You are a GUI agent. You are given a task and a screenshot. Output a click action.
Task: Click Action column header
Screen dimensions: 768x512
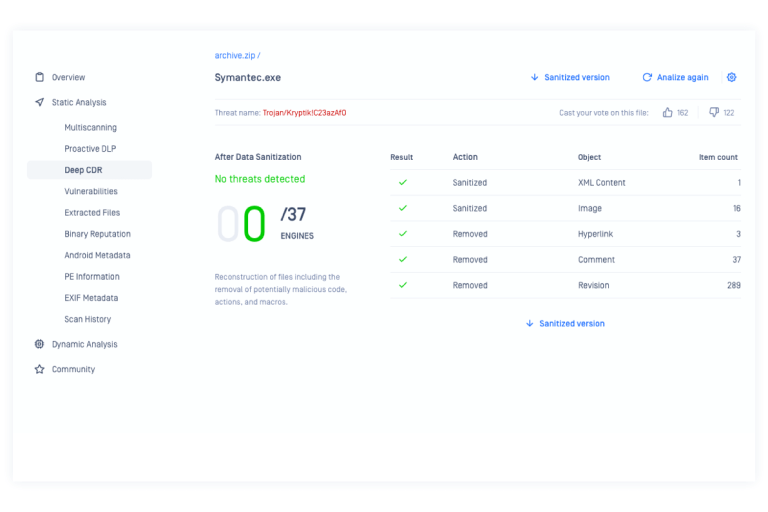click(465, 157)
